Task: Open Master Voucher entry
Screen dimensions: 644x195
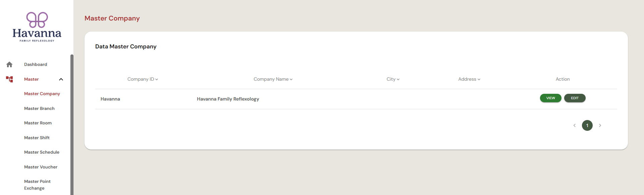Action: pos(41,167)
